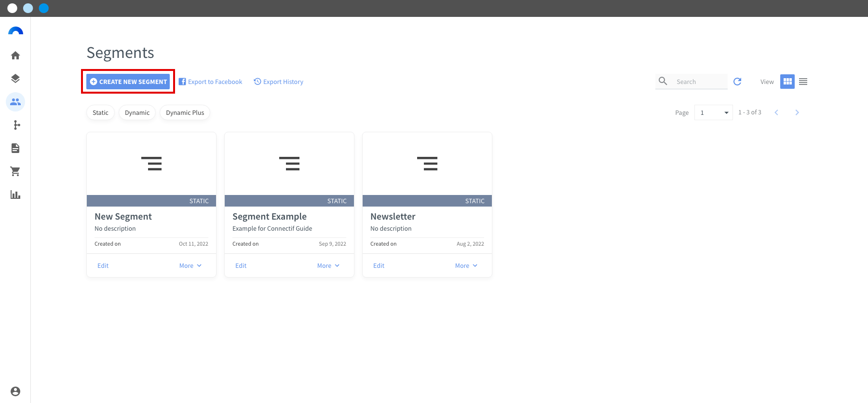Expand More options for Segment Example

(x=328, y=265)
